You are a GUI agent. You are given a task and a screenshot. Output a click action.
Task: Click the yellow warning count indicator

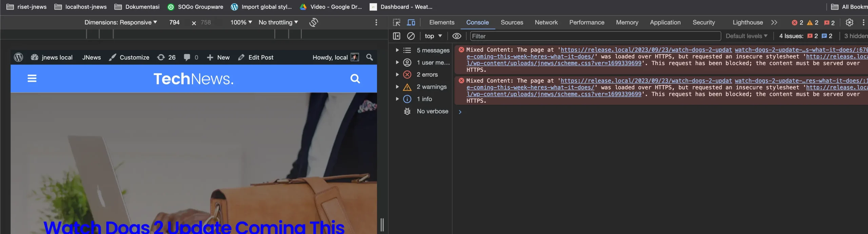813,23
